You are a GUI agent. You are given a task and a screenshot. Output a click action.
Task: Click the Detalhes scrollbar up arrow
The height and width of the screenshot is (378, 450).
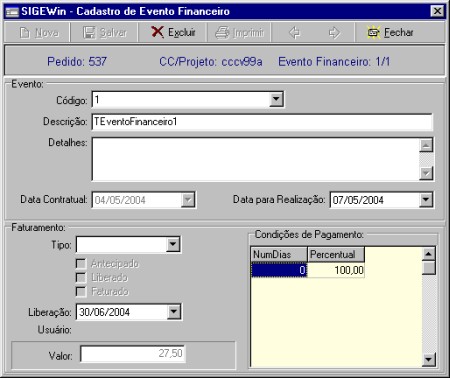[426, 145]
